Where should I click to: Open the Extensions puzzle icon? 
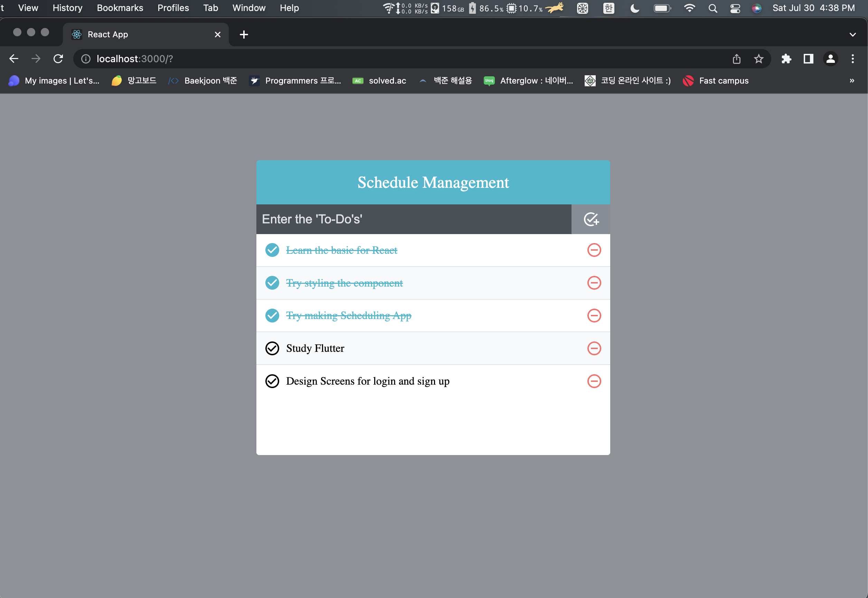point(786,59)
